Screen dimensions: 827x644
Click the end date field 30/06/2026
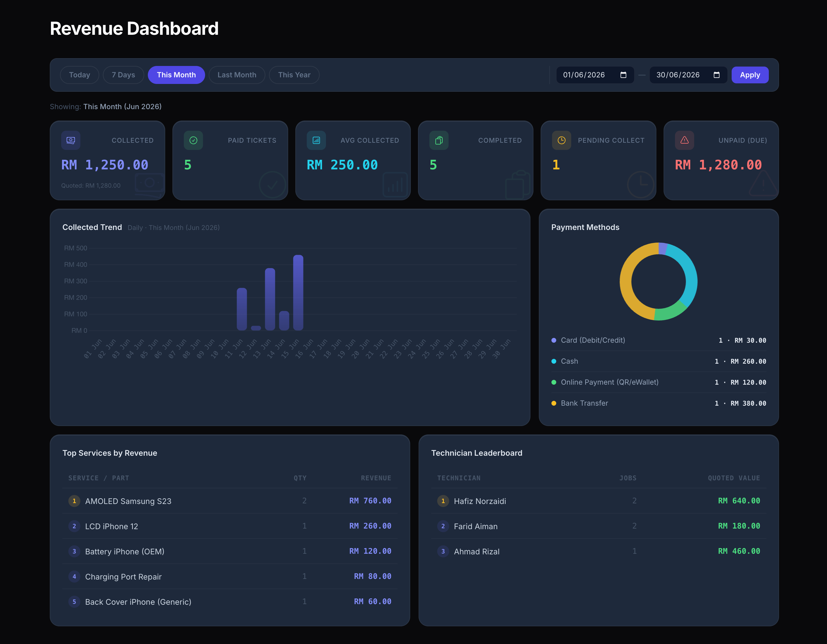pyautogui.click(x=688, y=75)
